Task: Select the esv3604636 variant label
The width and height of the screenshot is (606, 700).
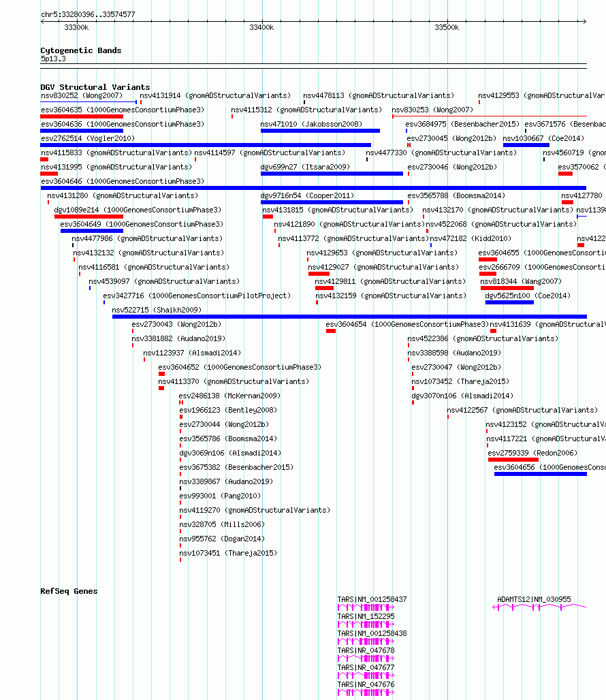Action: 123,124
